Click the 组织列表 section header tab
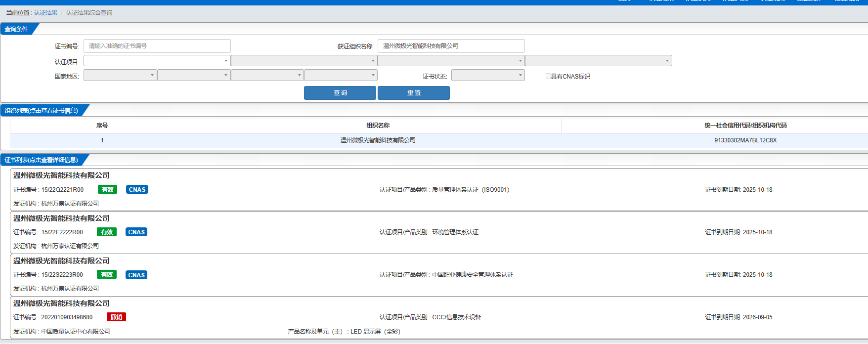The height and width of the screenshot is (344, 868). [x=42, y=111]
